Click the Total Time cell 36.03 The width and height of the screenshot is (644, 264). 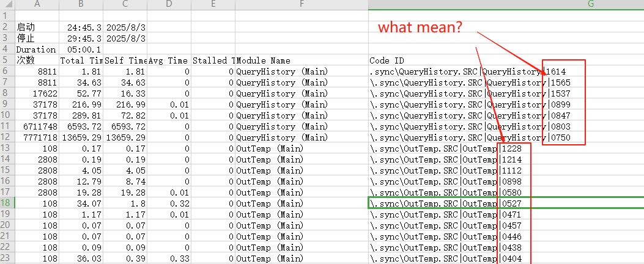click(81, 258)
